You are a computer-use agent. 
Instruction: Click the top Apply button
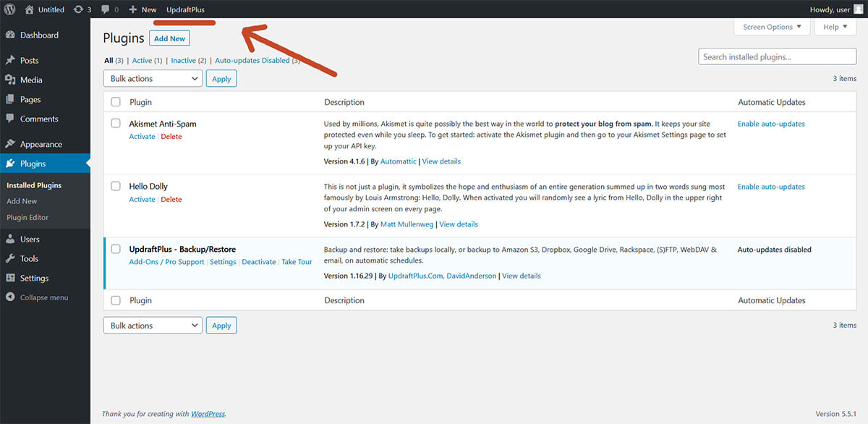coord(221,79)
